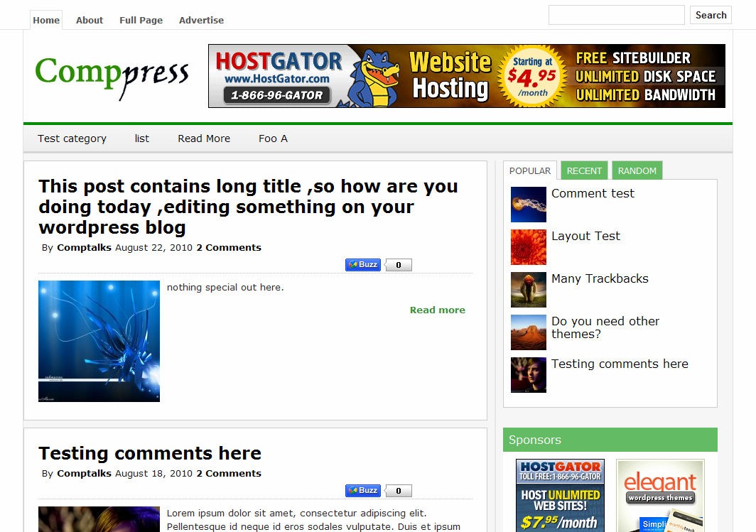Click the HostGator website hosting banner ad

point(467,76)
